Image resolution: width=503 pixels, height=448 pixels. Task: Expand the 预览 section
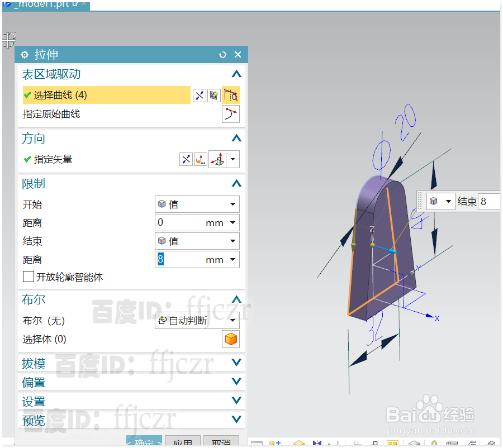pyautogui.click(x=236, y=419)
